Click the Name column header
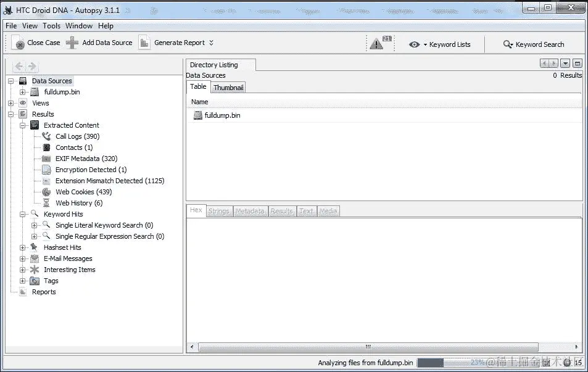This screenshot has height=372, width=588. pos(384,102)
